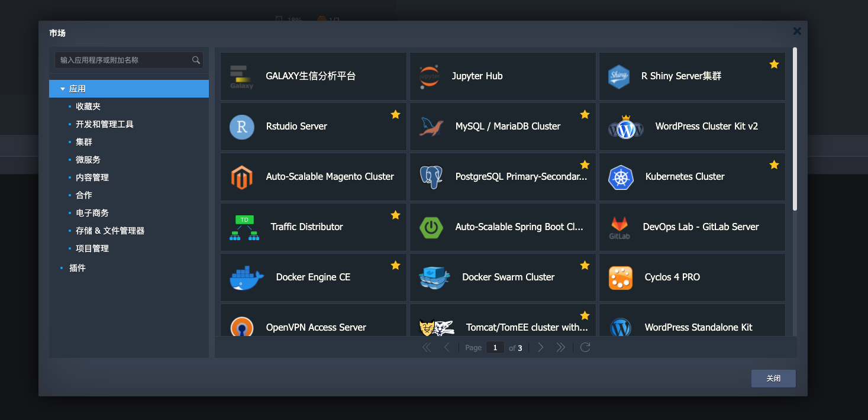Screen dimensions: 868x420
Task: Toggle favorite star on Docker Swarm Cluster
Action: click(585, 265)
